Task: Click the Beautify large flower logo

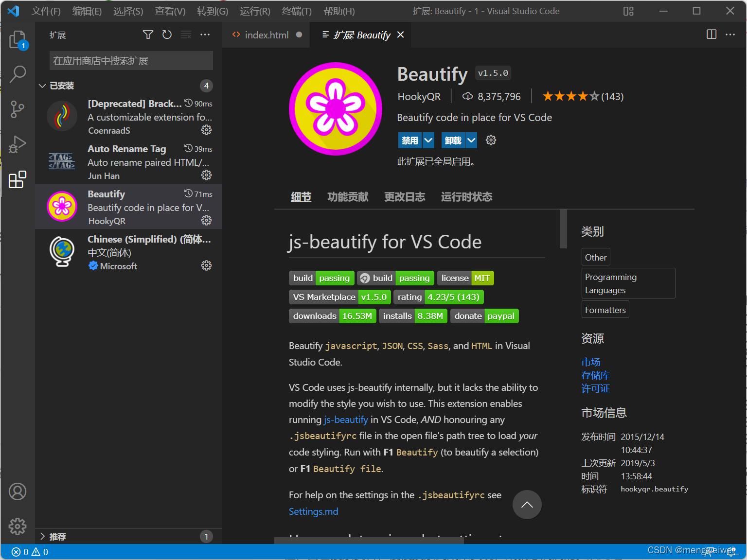Action: 336,108
